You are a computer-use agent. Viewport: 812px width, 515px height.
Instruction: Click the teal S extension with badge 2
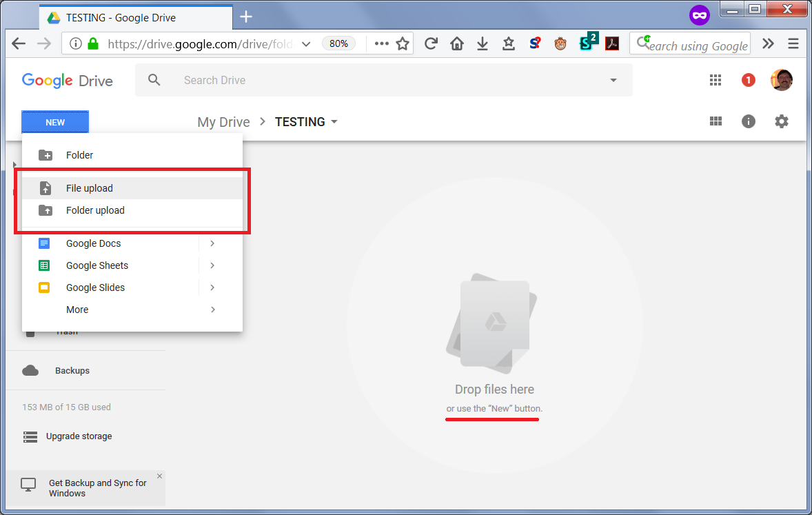(x=588, y=41)
